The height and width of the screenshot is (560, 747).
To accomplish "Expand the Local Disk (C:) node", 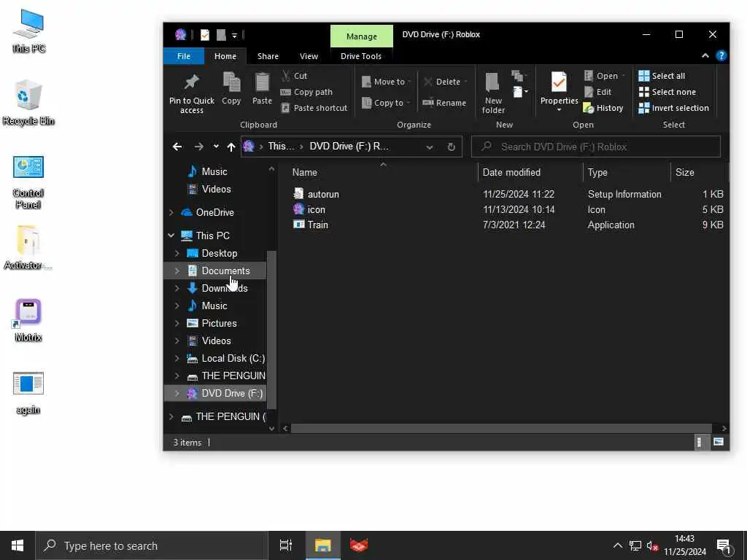I will [177, 358].
